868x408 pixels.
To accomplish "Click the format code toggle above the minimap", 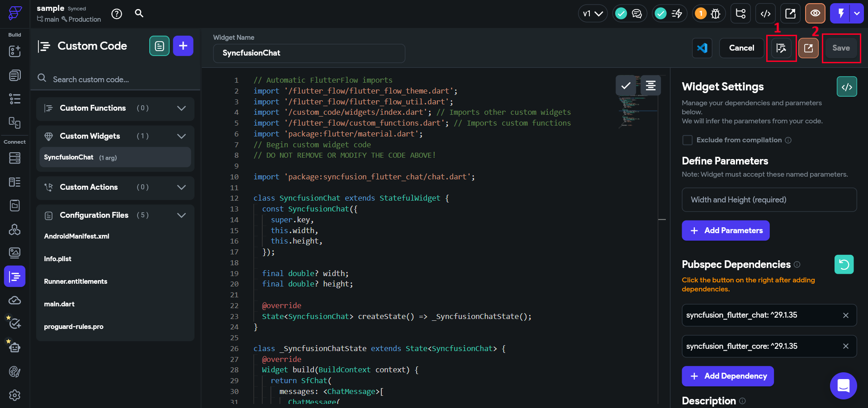I will point(650,85).
